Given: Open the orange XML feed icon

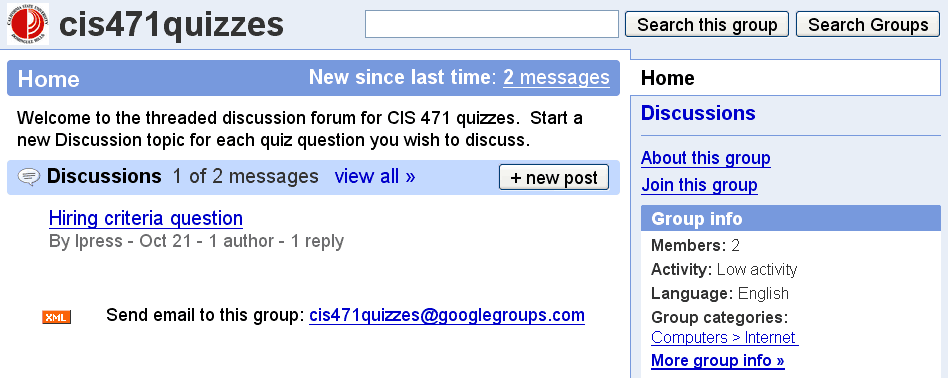Looking at the screenshot, I should [x=56, y=317].
